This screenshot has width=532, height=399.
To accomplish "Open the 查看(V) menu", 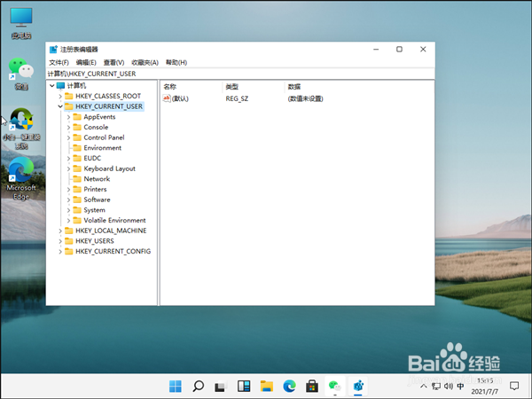I will (113, 62).
